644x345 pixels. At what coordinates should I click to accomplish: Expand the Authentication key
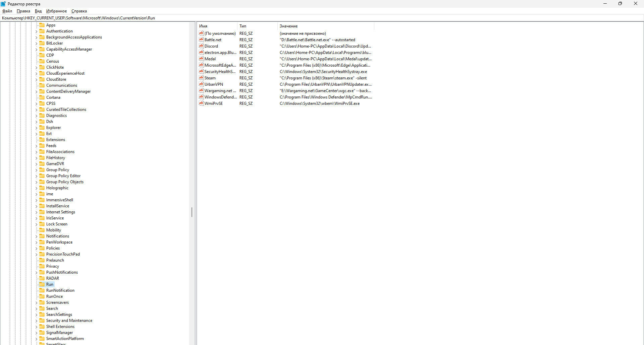(x=37, y=31)
